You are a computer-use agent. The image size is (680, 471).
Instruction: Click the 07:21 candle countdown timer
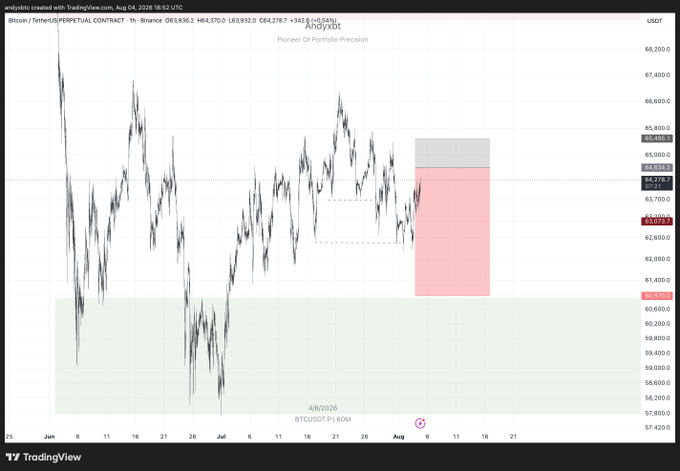point(653,186)
